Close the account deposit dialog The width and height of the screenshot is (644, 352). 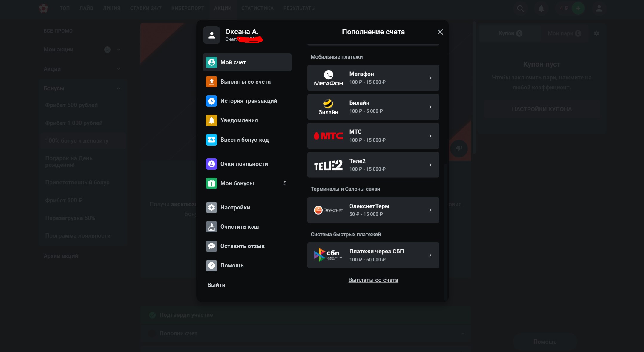(440, 32)
